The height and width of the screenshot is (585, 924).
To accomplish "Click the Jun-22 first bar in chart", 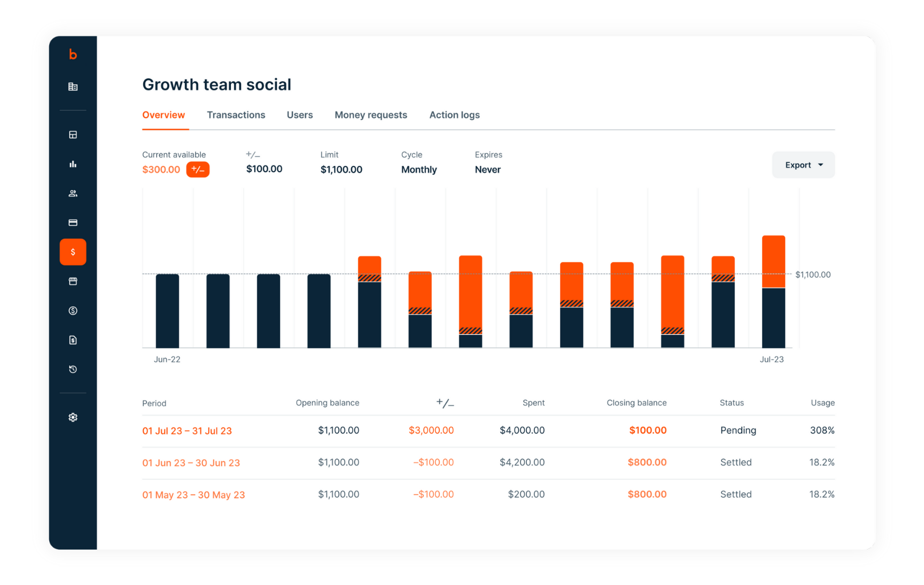I will coord(167,311).
